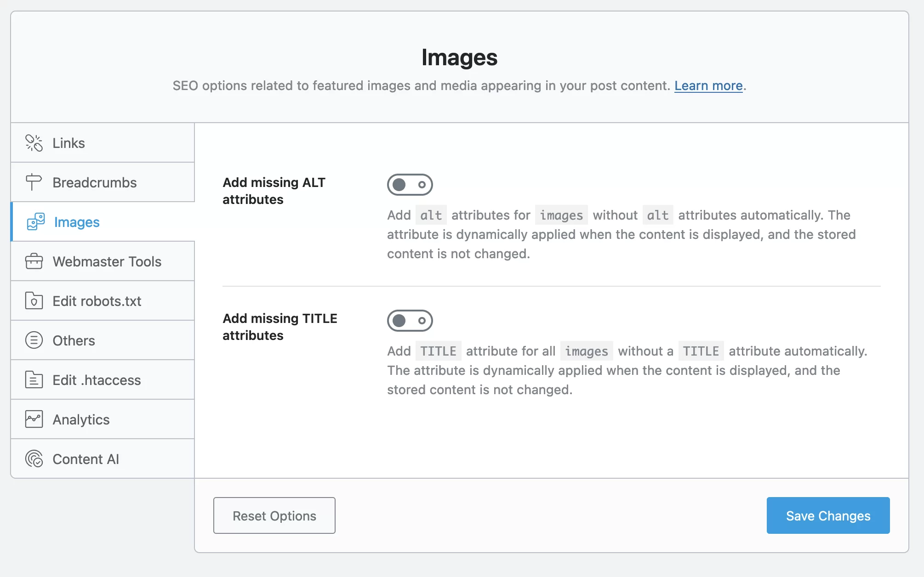Expand the Analytics settings panel

point(103,419)
